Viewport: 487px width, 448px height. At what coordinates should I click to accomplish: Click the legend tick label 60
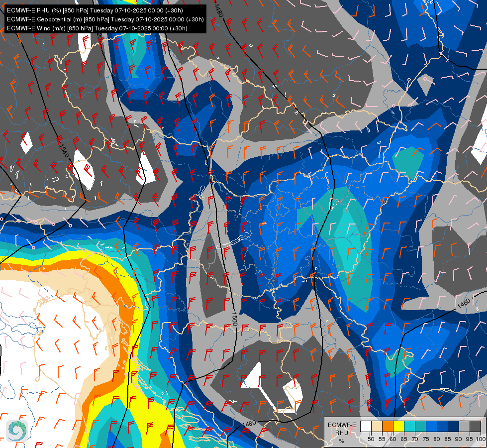(x=393, y=439)
